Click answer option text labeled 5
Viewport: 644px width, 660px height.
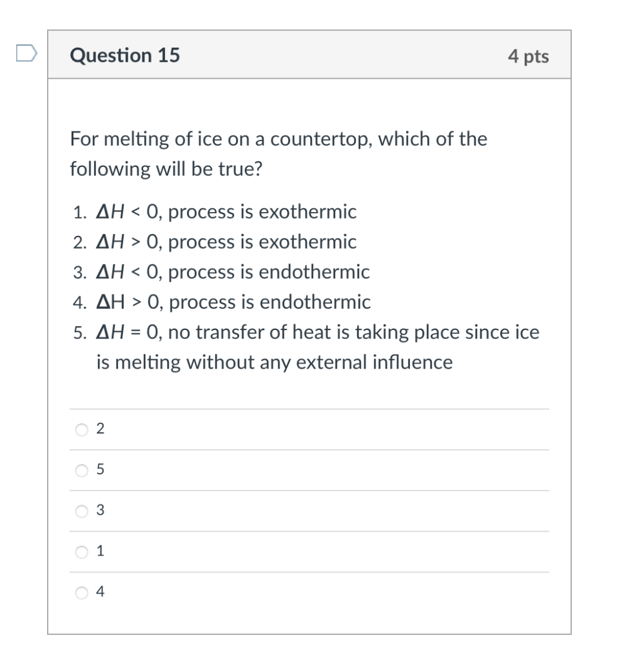point(101,471)
